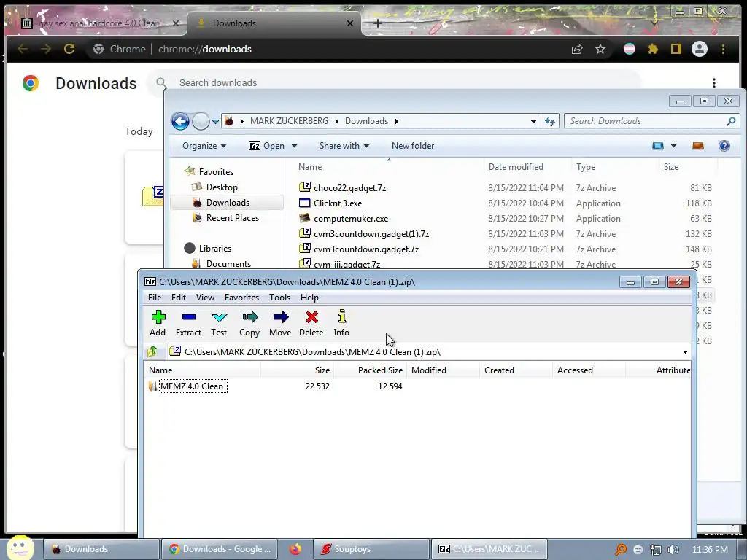Open the Organize dropdown in Explorer
747x560 pixels.
pos(204,146)
